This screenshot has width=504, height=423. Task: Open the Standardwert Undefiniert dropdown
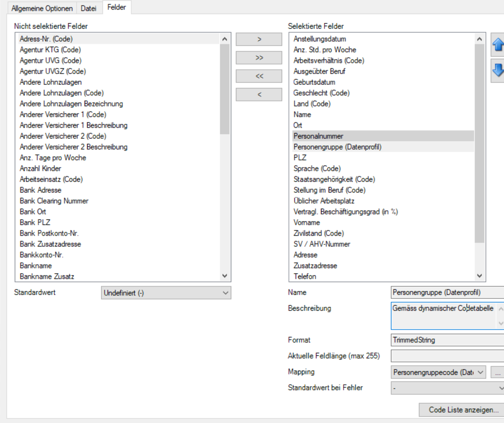166,293
